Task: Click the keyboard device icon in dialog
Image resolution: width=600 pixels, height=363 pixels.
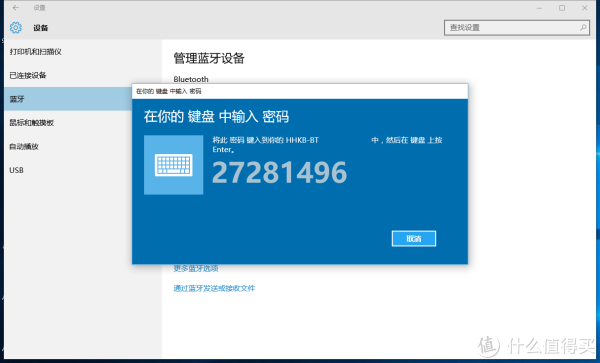Action: 173,165
